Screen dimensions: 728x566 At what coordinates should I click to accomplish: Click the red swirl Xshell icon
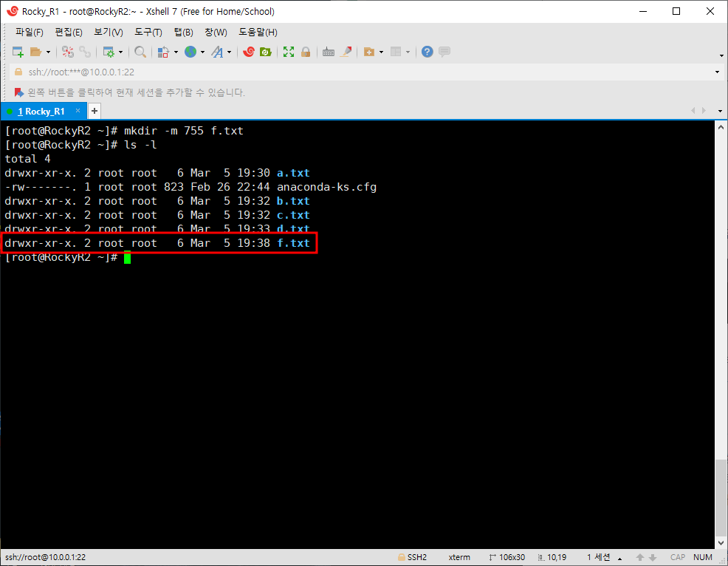pos(249,52)
